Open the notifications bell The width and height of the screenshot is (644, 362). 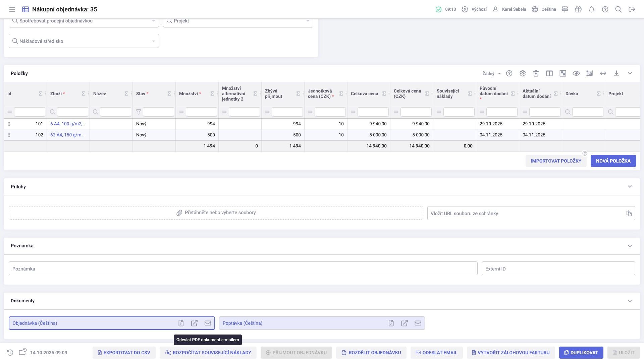click(592, 9)
